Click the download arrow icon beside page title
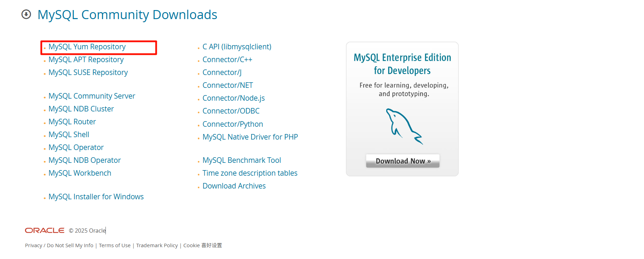Viewport: 644px width, 259px height. (x=26, y=15)
